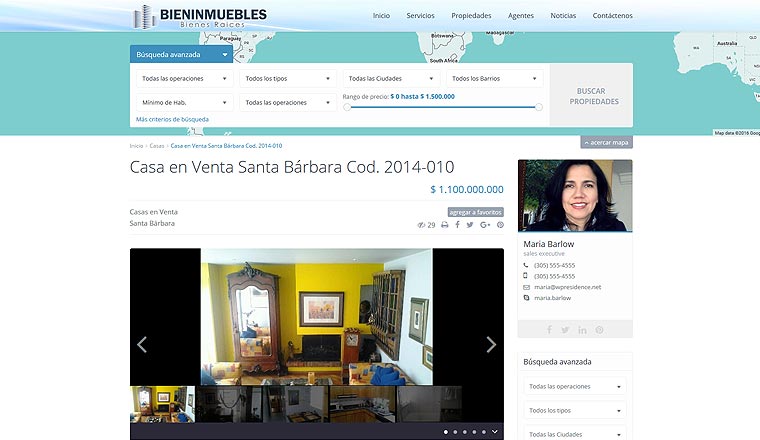Share listing on Google Plus icon

click(485, 225)
